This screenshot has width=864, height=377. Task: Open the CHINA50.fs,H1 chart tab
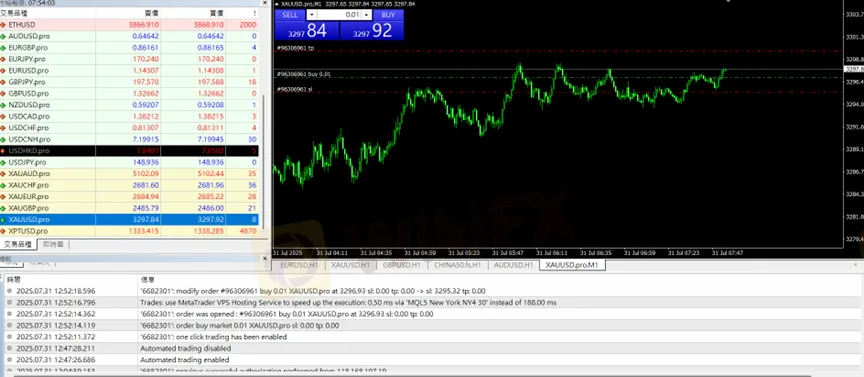pos(457,265)
